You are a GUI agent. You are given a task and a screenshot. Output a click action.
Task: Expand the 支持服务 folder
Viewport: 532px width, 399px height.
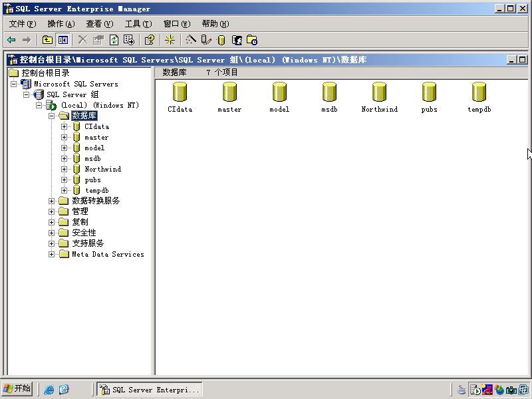(52, 243)
